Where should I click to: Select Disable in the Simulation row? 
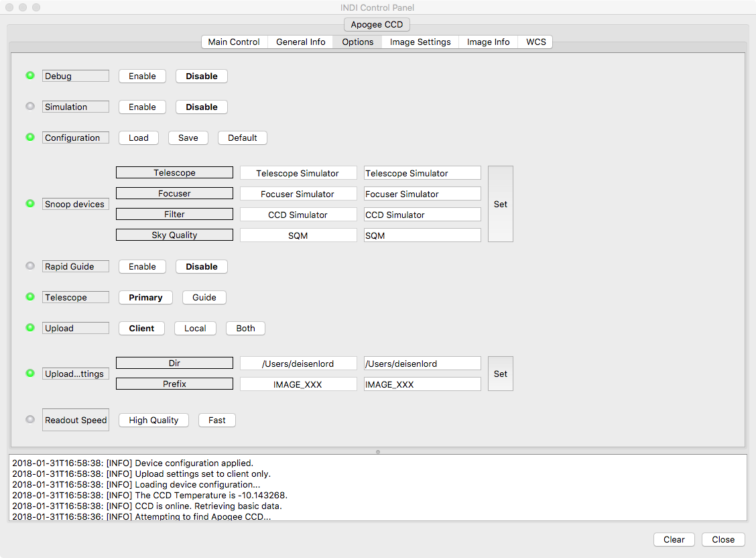pyautogui.click(x=202, y=107)
